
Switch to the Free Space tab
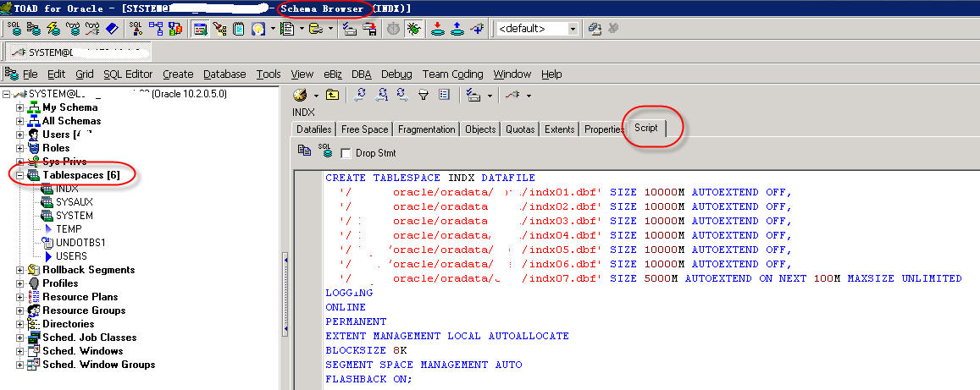click(x=364, y=129)
